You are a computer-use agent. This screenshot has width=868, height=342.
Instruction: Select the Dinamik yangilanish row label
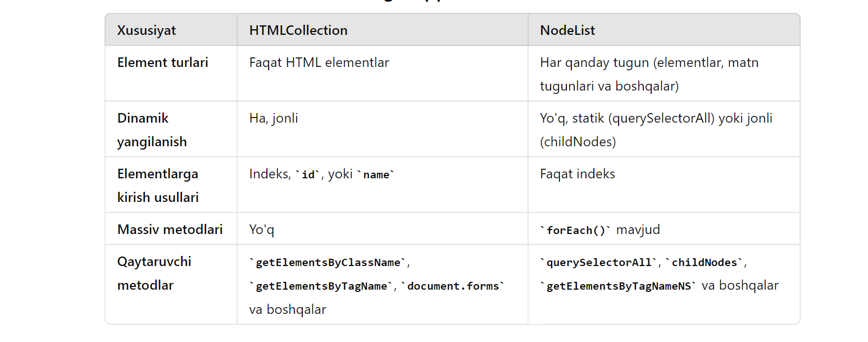[x=152, y=130]
